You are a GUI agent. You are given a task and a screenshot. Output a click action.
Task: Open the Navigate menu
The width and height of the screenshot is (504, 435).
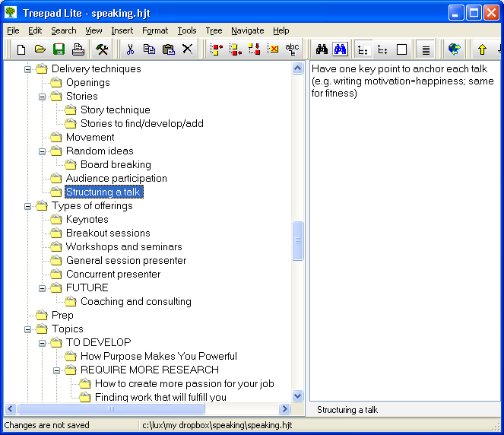click(248, 30)
